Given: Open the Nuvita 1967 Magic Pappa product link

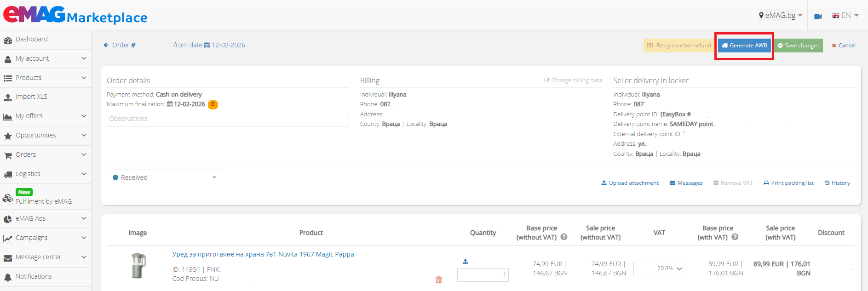Looking at the screenshot, I should pos(263,254).
